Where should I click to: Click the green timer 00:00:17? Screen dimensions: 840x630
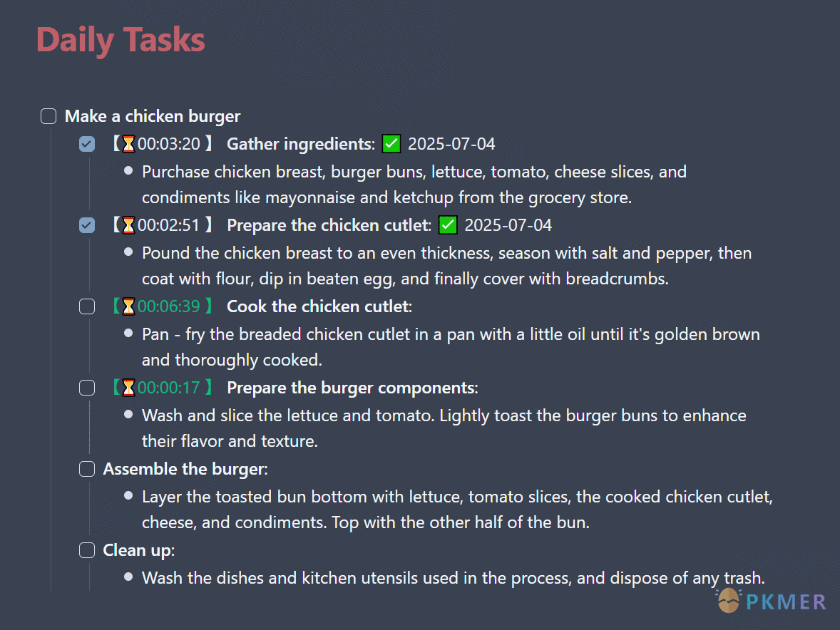click(169, 388)
